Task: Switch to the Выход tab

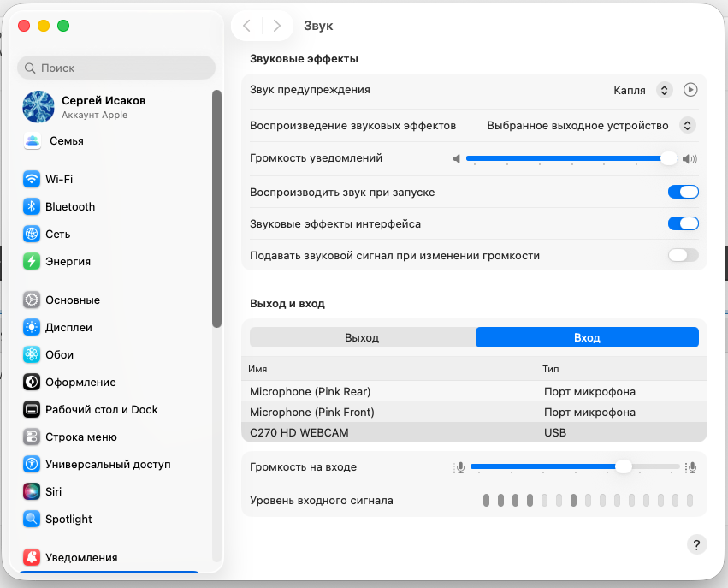Action: click(362, 338)
